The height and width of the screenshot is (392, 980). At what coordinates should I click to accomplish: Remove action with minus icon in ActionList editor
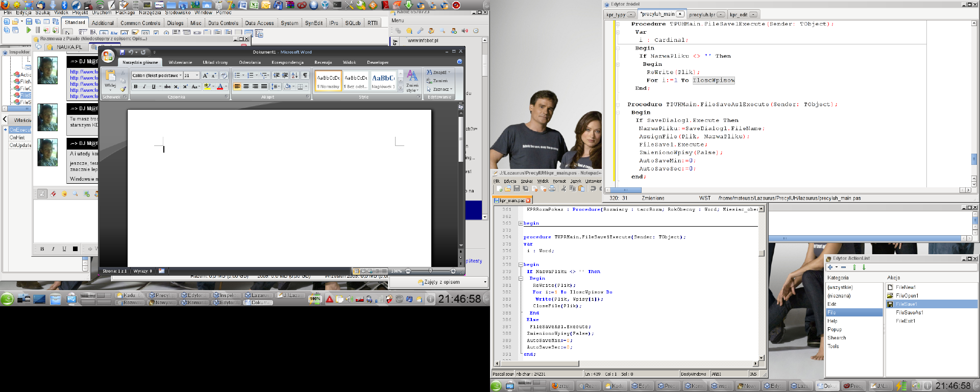pyautogui.click(x=844, y=267)
